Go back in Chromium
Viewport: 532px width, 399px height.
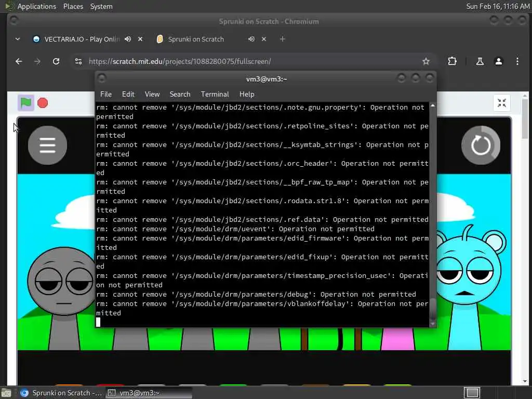[19, 61]
